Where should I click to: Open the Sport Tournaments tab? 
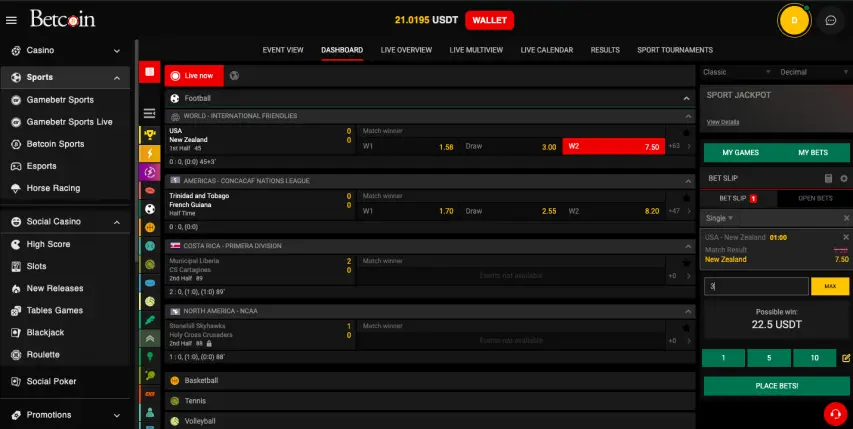tap(675, 50)
